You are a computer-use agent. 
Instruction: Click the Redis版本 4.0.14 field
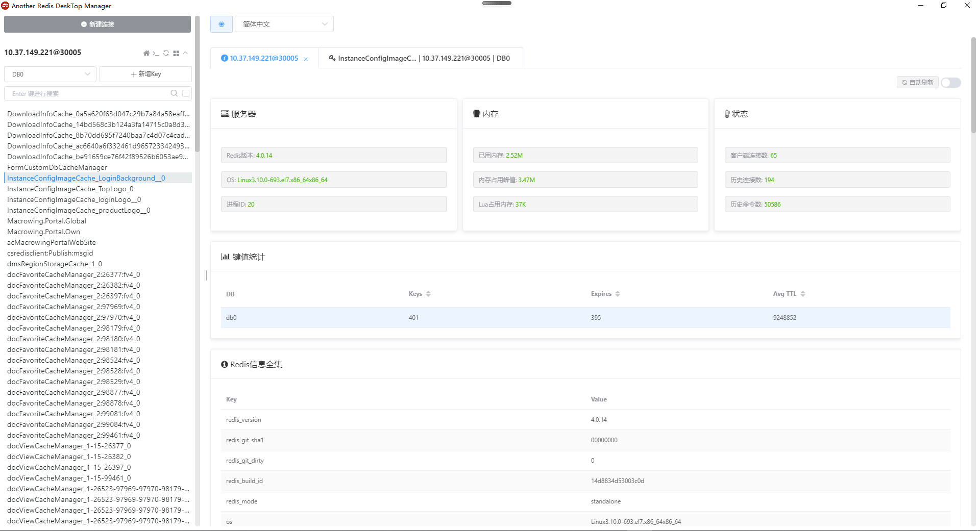[333, 155]
